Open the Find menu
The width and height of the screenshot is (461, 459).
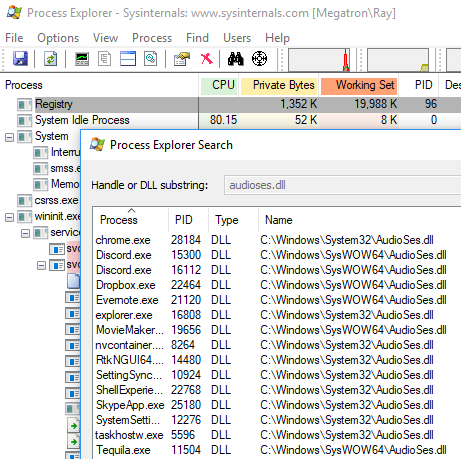click(x=197, y=38)
